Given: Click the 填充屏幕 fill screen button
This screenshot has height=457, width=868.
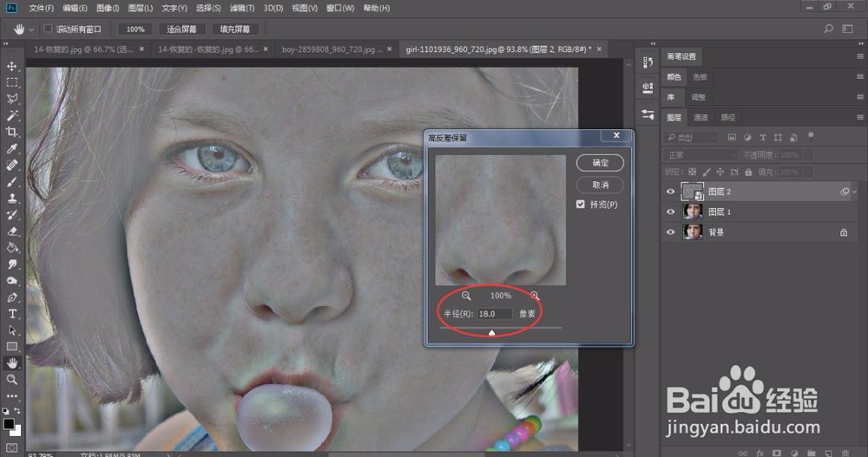Looking at the screenshot, I should [x=234, y=29].
